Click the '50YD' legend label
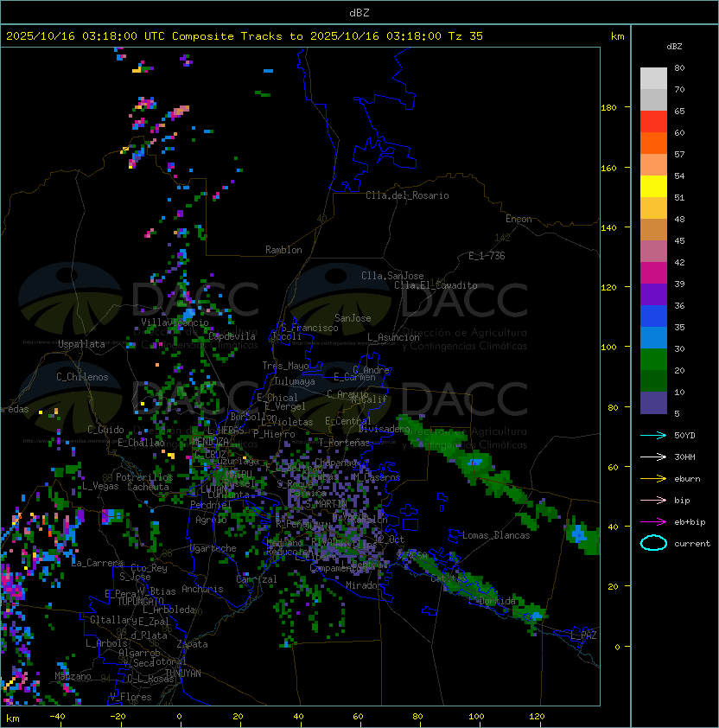Viewport: 719px width, 728px height. (684, 436)
